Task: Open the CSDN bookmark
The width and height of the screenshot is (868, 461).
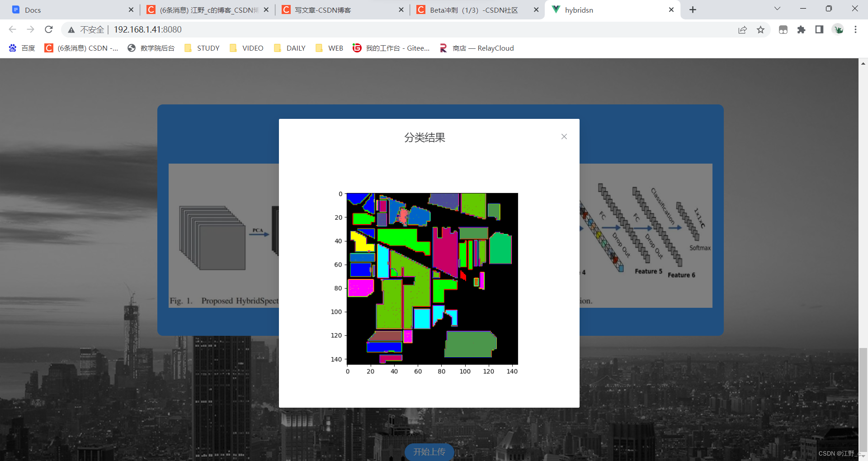Action: [x=81, y=48]
